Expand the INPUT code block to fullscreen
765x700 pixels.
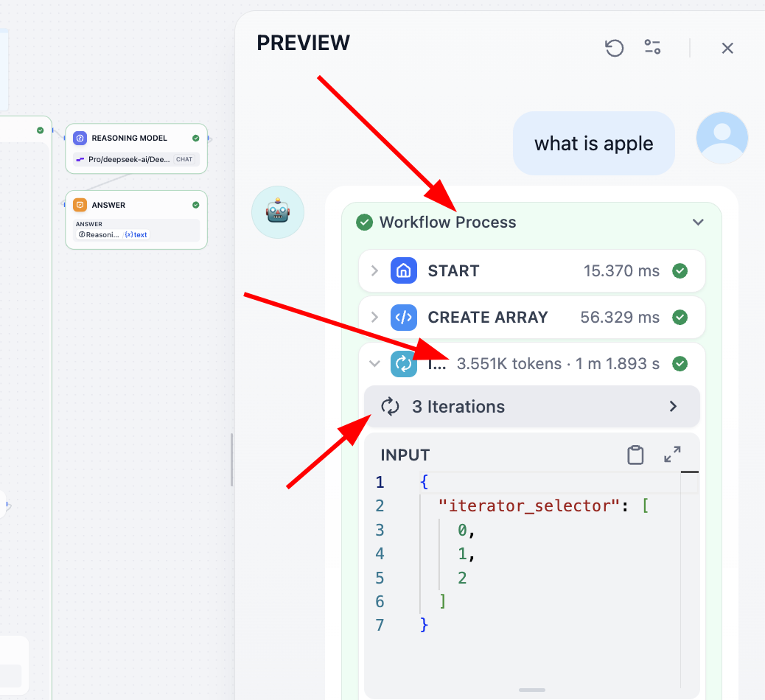coord(672,455)
